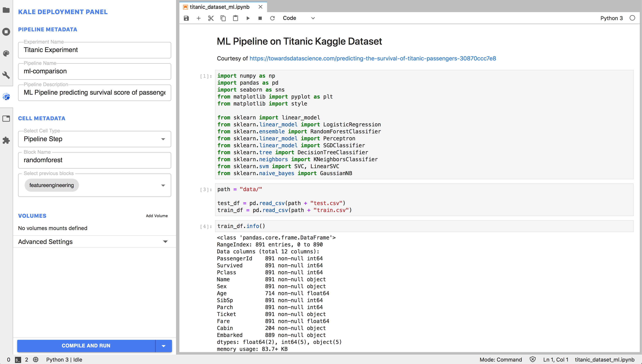Viewport: 642px width, 364px height.
Task: Open the extension manager puzzle icon
Action: click(6, 140)
